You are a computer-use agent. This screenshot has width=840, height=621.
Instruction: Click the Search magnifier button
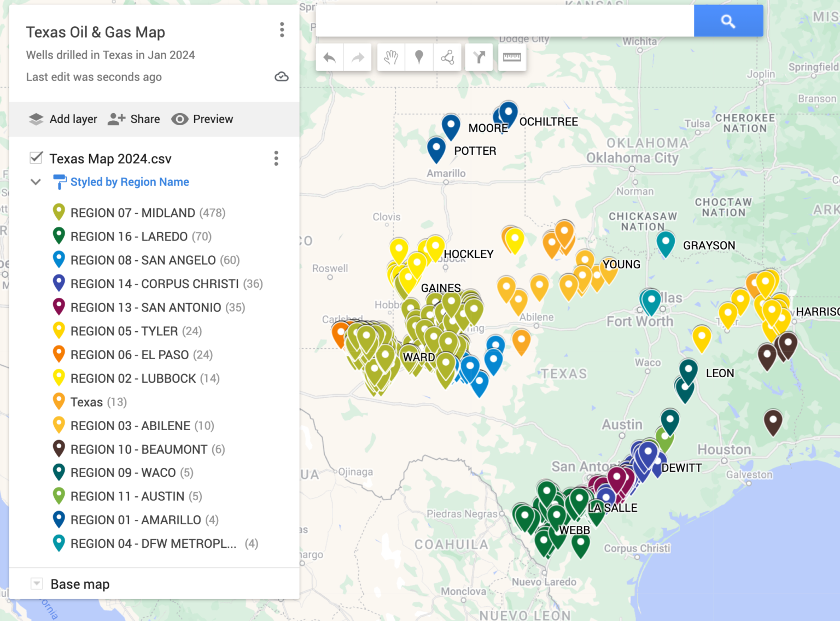pyautogui.click(x=728, y=21)
